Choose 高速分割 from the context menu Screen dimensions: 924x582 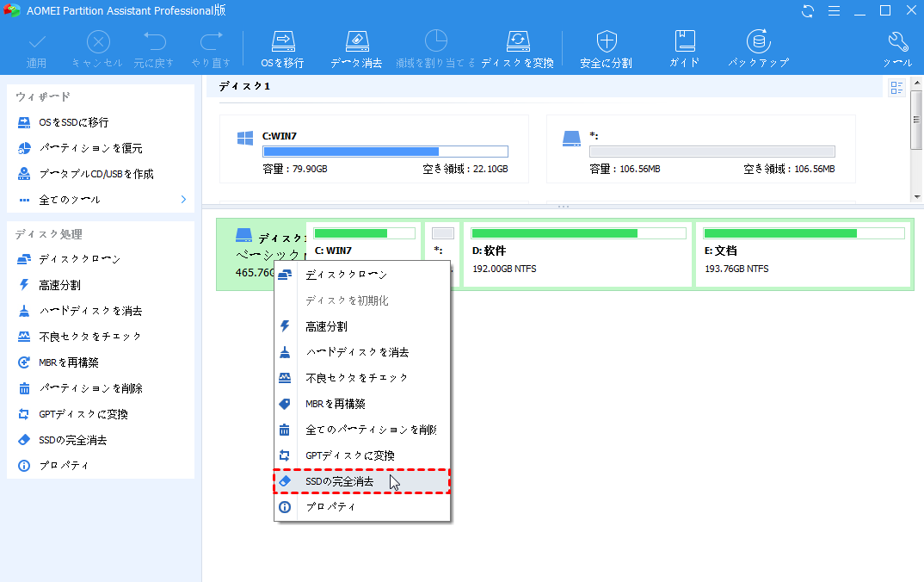point(362,326)
